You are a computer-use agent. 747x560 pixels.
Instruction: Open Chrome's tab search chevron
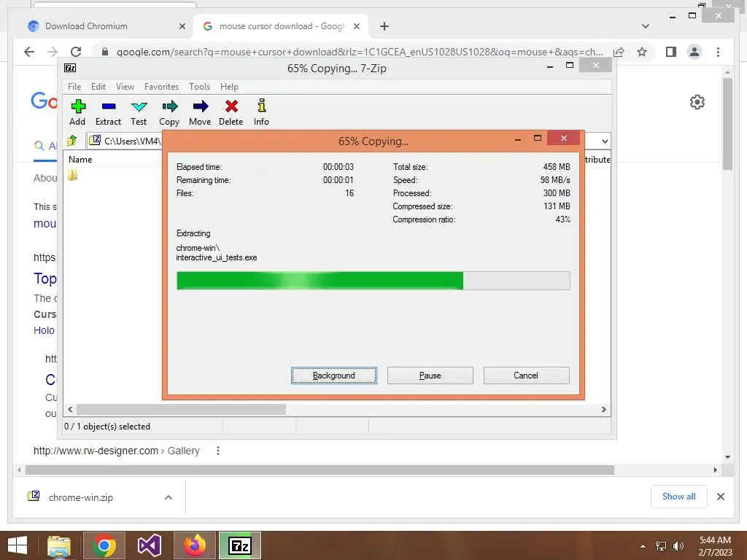pos(646,26)
